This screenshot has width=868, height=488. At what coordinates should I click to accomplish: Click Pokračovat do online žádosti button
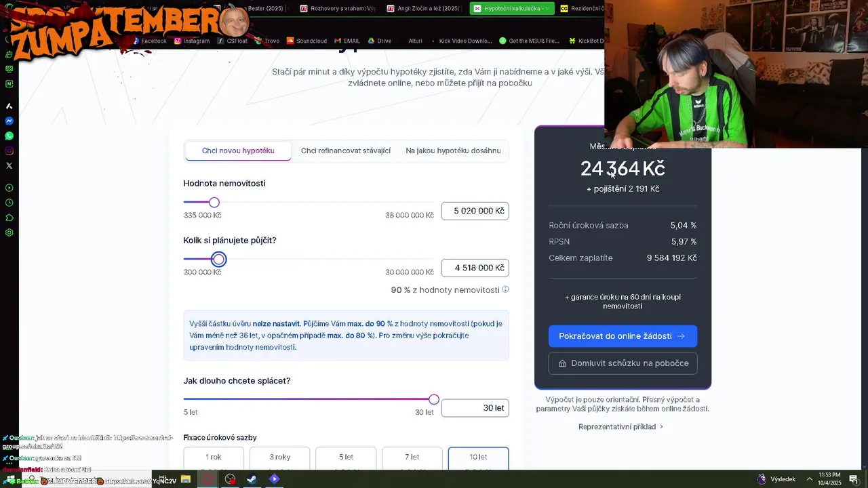(x=623, y=336)
